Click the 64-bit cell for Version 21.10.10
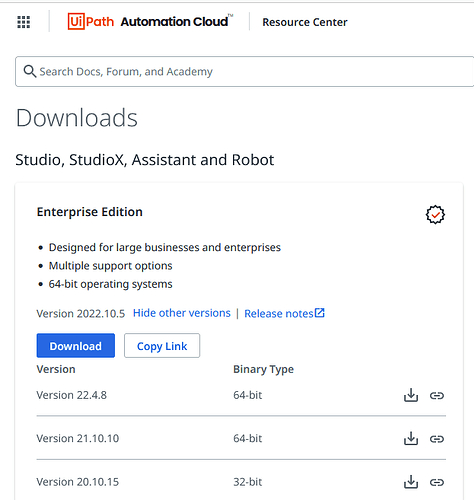The image size is (474, 500). click(248, 438)
